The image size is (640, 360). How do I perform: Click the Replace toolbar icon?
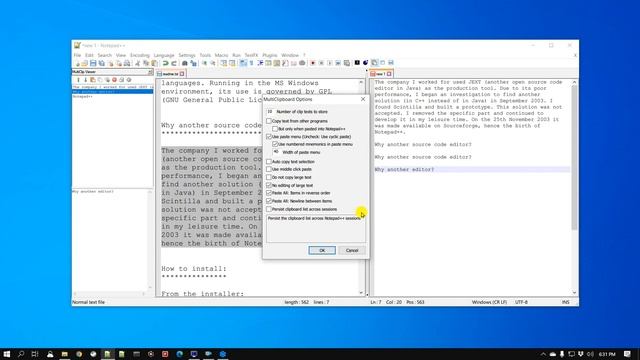coord(193,63)
